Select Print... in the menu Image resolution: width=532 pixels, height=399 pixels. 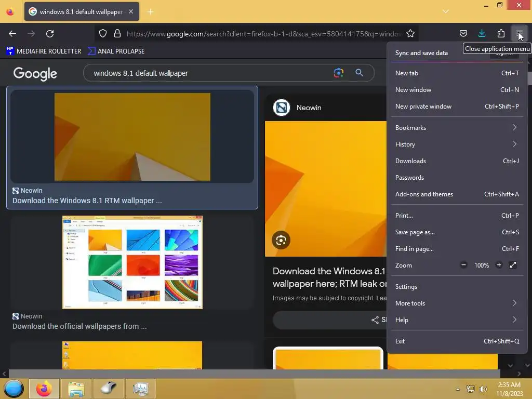[x=457, y=216]
